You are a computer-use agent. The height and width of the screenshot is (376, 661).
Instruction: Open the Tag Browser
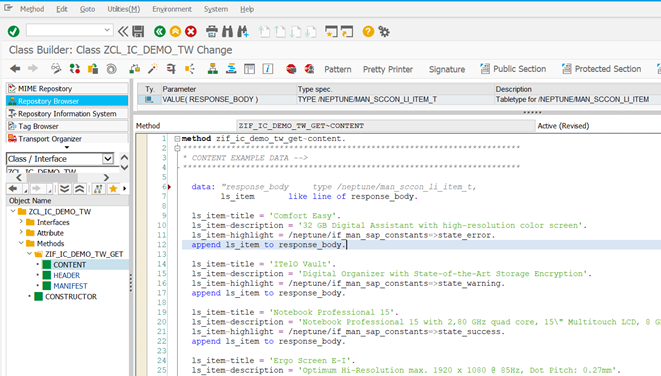click(67, 126)
